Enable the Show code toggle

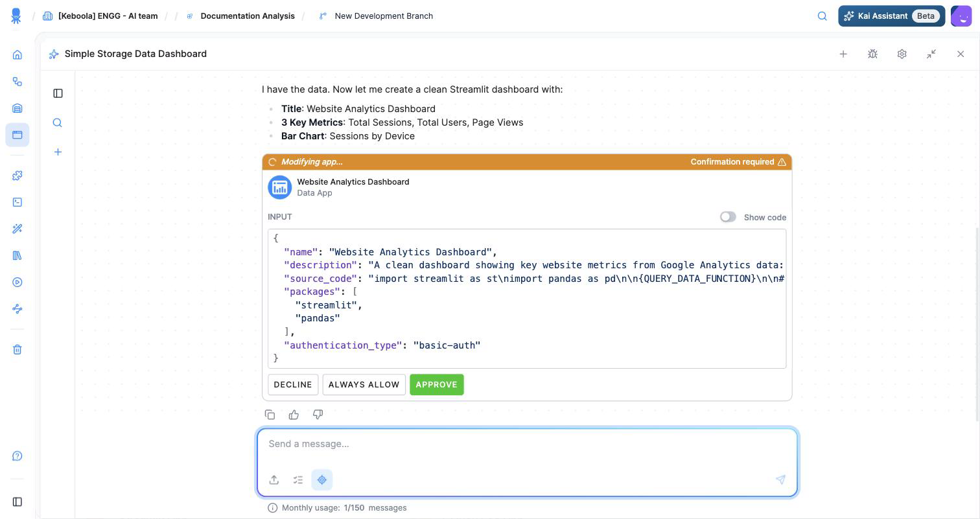click(x=728, y=217)
